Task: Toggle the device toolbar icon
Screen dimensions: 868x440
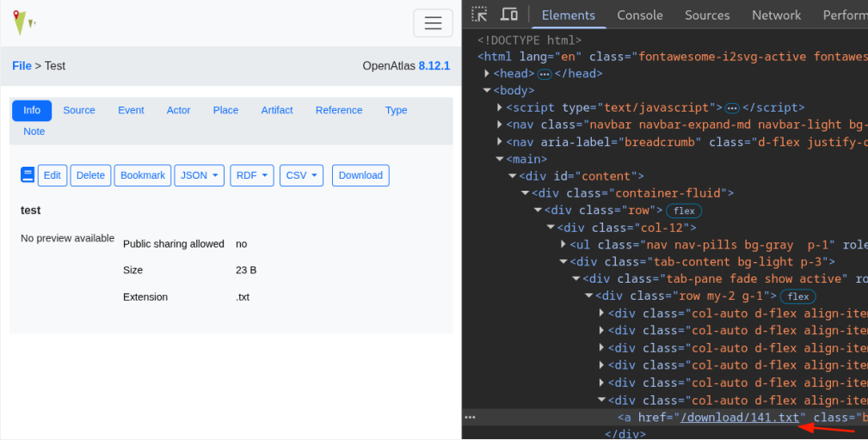Action: [509, 15]
